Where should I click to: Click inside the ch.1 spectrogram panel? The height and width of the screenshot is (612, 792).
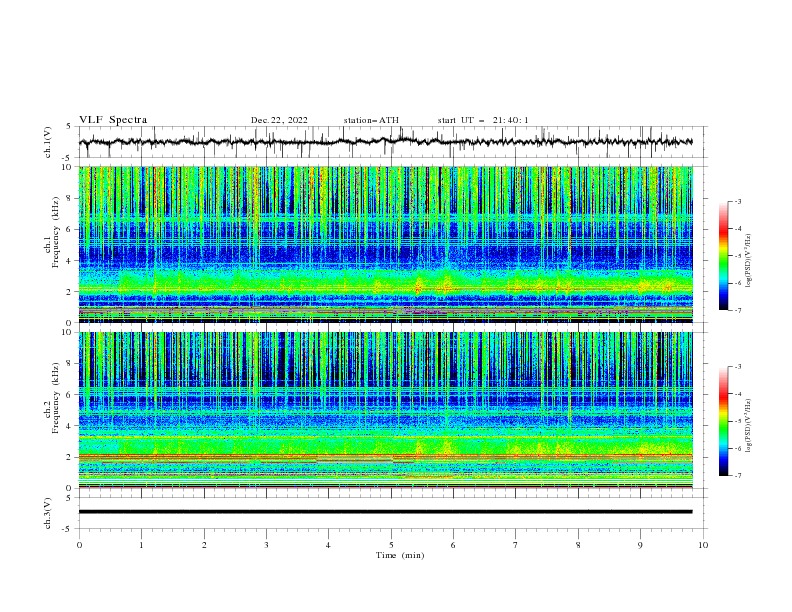(x=385, y=244)
